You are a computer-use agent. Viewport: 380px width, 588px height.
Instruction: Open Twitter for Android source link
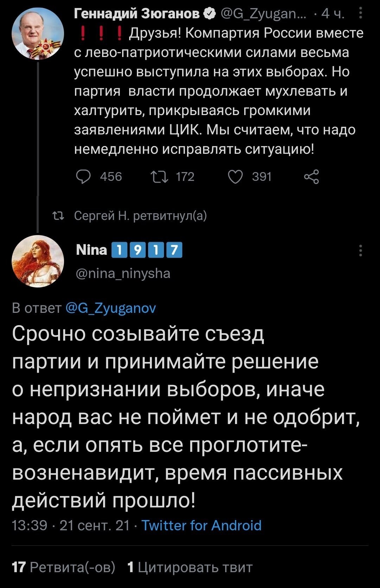tap(202, 525)
